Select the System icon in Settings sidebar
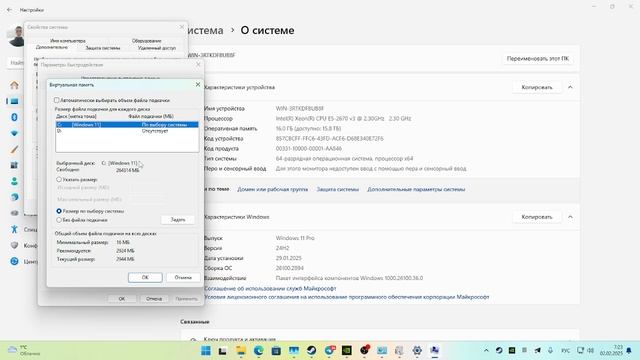Screen dimensions: 640x360 (14, 101)
